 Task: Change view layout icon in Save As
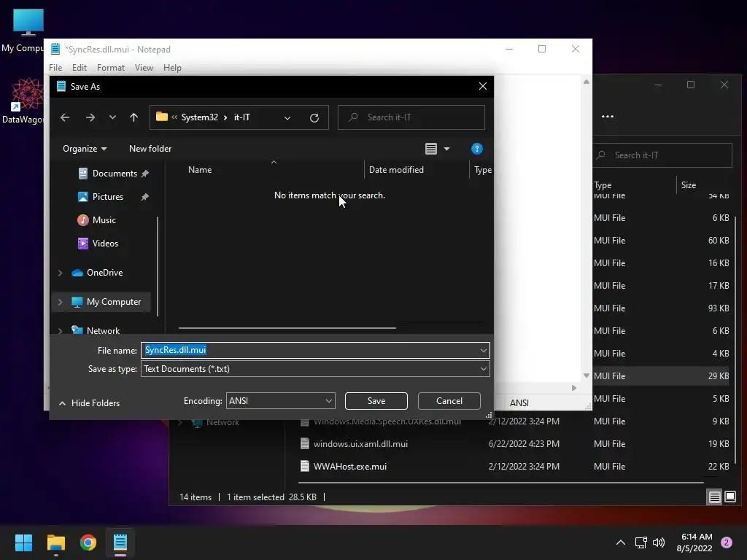[x=431, y=149]
